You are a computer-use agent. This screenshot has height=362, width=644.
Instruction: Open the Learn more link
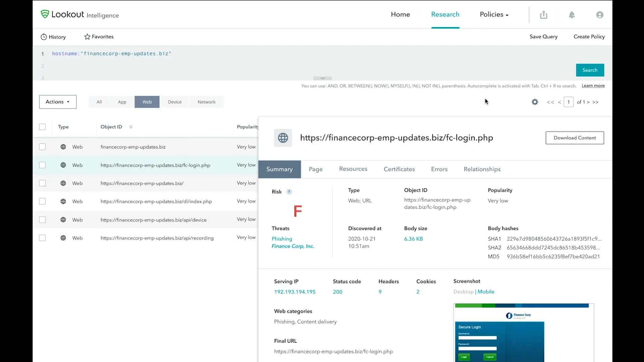click(x=593, y=86)
